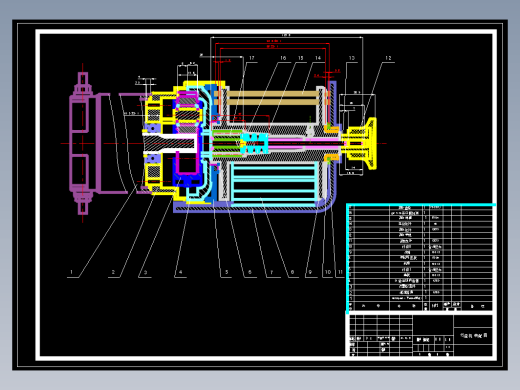
Task: Click part callout number 6
Action: 250,272
